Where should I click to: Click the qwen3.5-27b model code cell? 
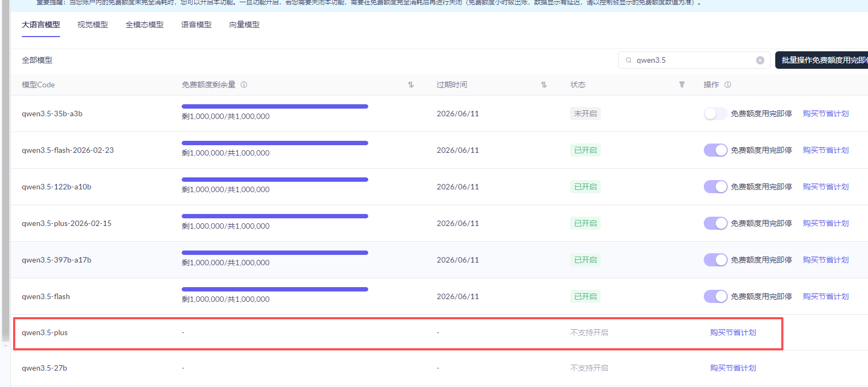(44, 368)
